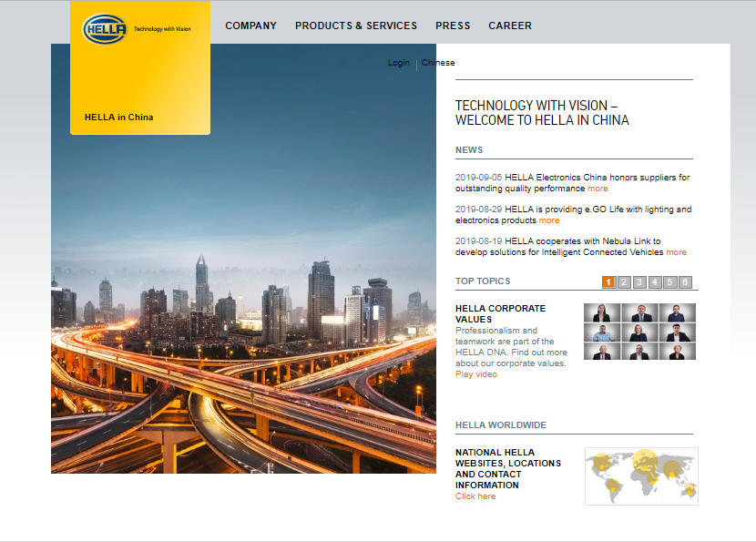
Task: Click the Play video link
Action: point(475,374)
